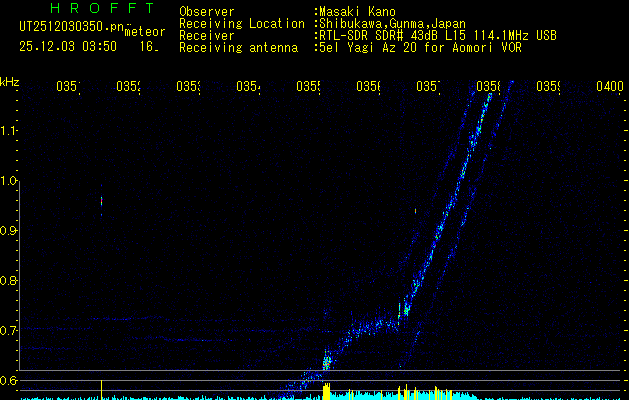Screen dimensions: 629x400
Task: Select the 1.1 frequency axis tick
Action: pos(10,131)
